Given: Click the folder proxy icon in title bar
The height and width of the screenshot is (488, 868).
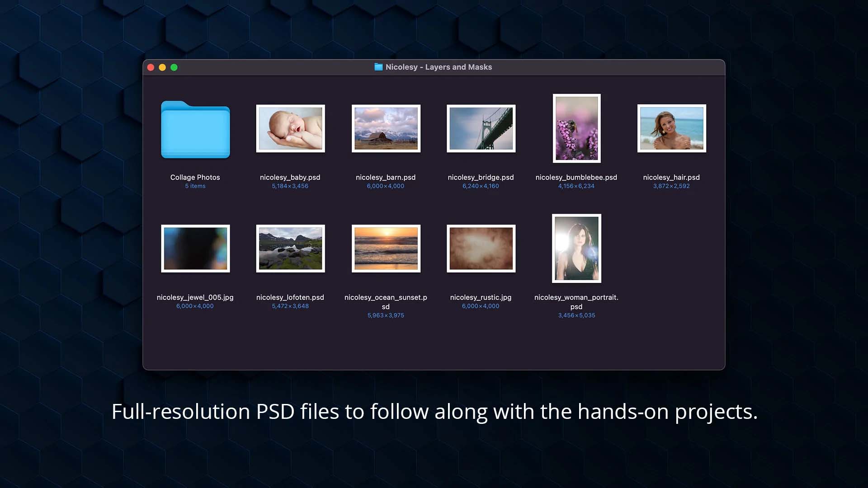Looking at the screenshot, I should (378, 67).
